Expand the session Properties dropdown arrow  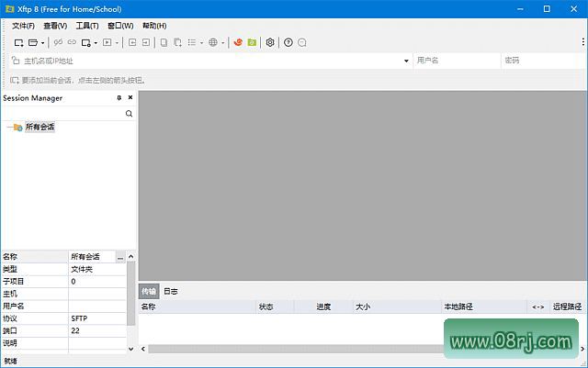[x=96, y=43]
